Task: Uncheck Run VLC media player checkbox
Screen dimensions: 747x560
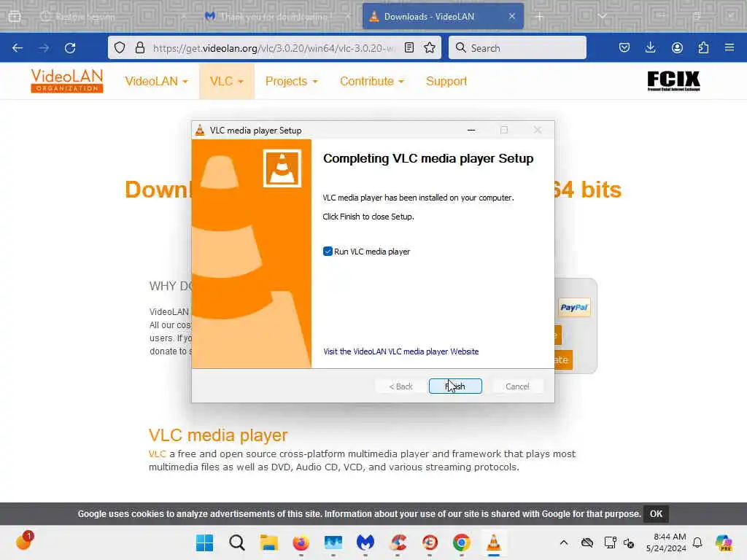Action: (x=328, y=252)
